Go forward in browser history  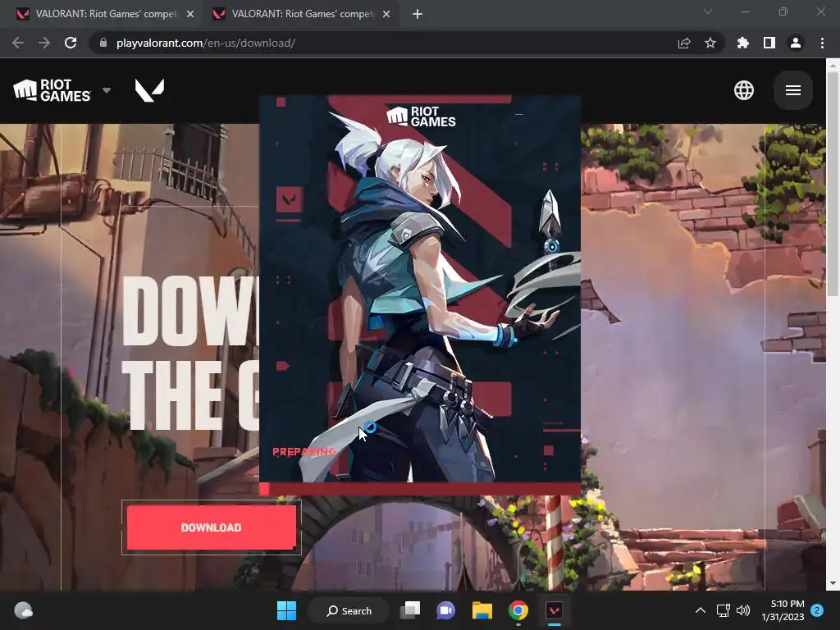point(44,43)
